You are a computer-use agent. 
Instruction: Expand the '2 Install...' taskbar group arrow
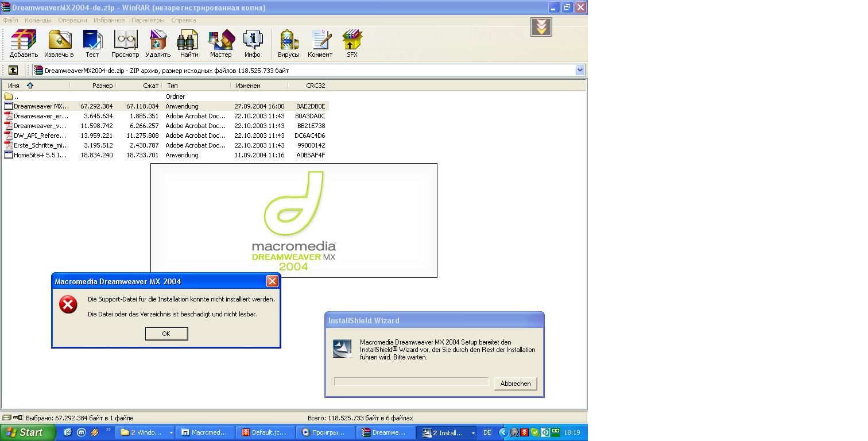[473, 433]
